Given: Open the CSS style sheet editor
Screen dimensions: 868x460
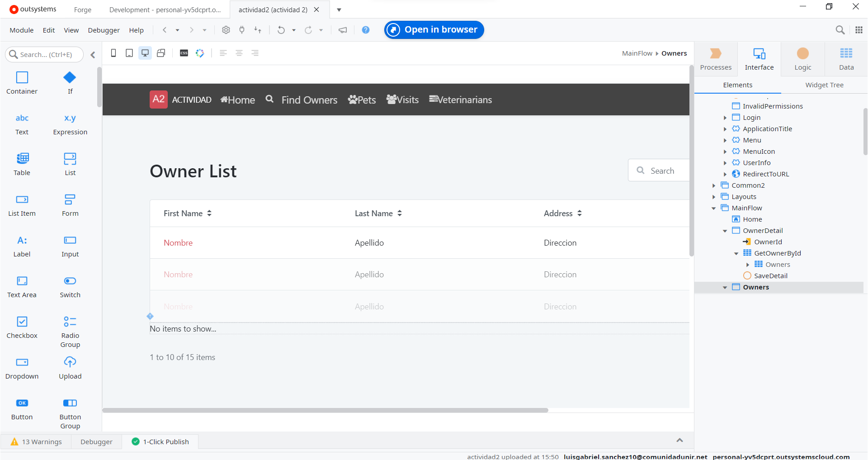Looking at the screenshot, I should click(184, 53).
